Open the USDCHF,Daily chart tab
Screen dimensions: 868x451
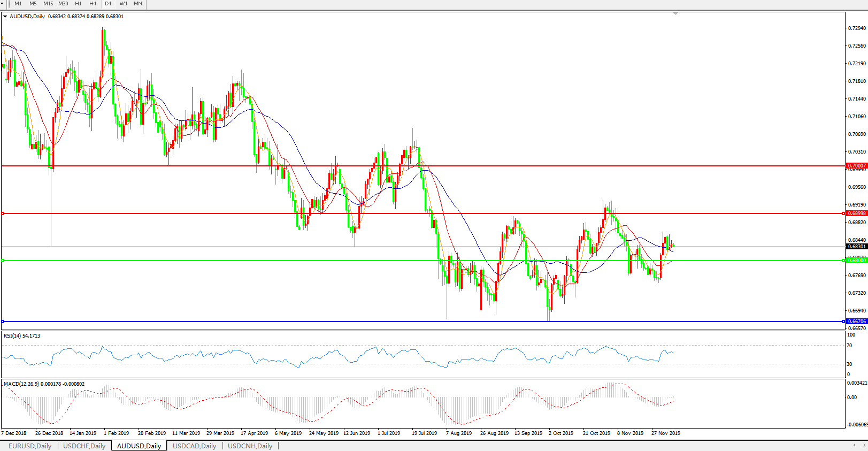point(84,446)
